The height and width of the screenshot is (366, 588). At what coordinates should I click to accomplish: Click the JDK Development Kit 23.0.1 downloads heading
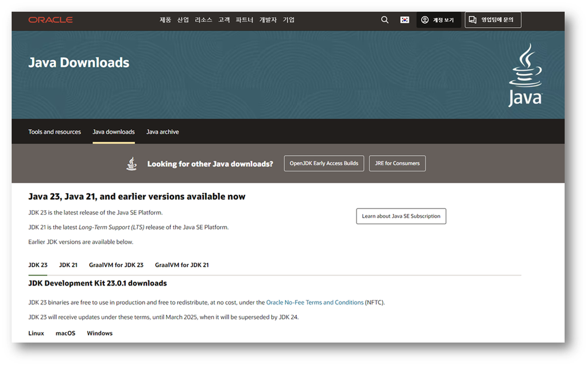pos(98,283)
